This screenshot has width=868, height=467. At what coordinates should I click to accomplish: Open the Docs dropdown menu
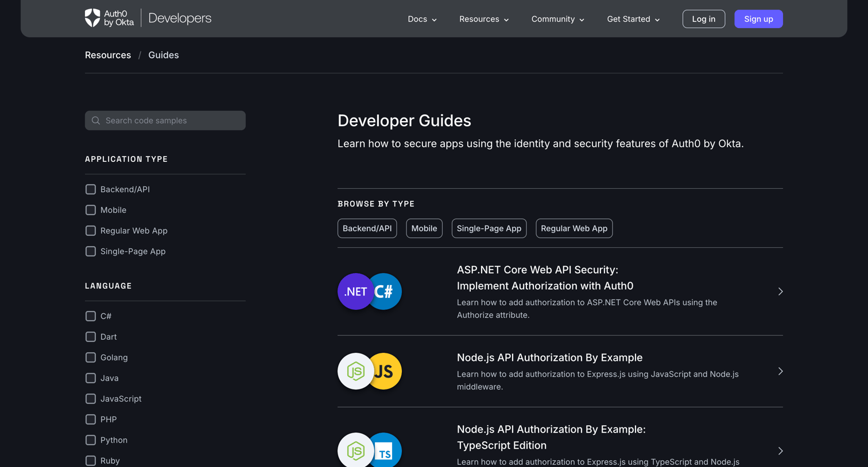click(x=422, y=19)
